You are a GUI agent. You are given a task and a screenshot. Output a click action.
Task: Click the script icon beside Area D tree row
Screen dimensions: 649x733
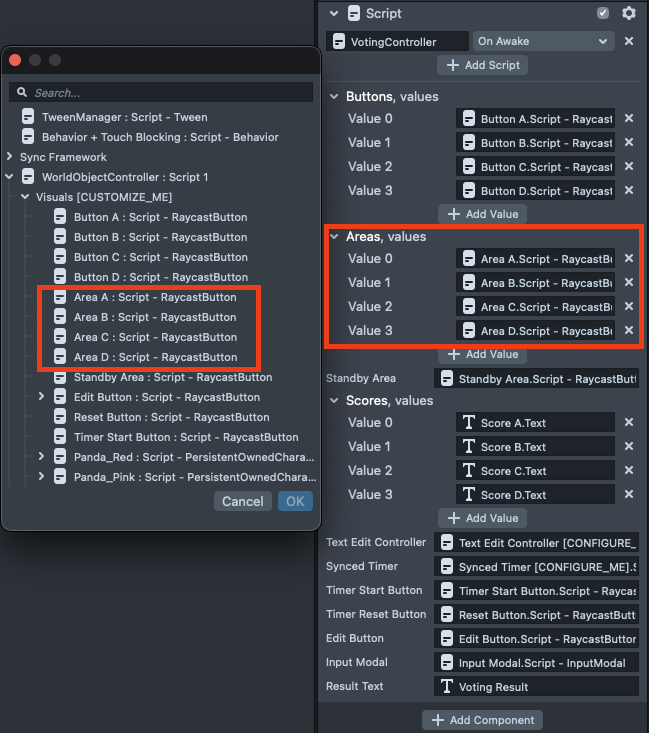click(60, 357)
